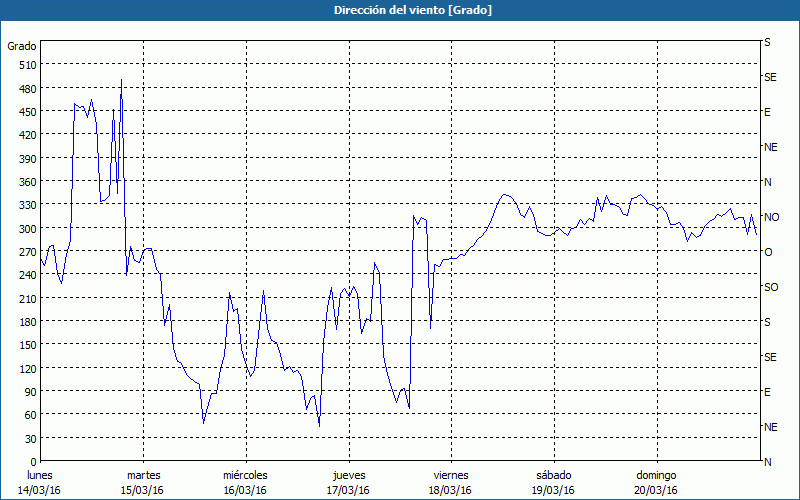
Task: Click the "jueves" day label
Action: point(348,475)
